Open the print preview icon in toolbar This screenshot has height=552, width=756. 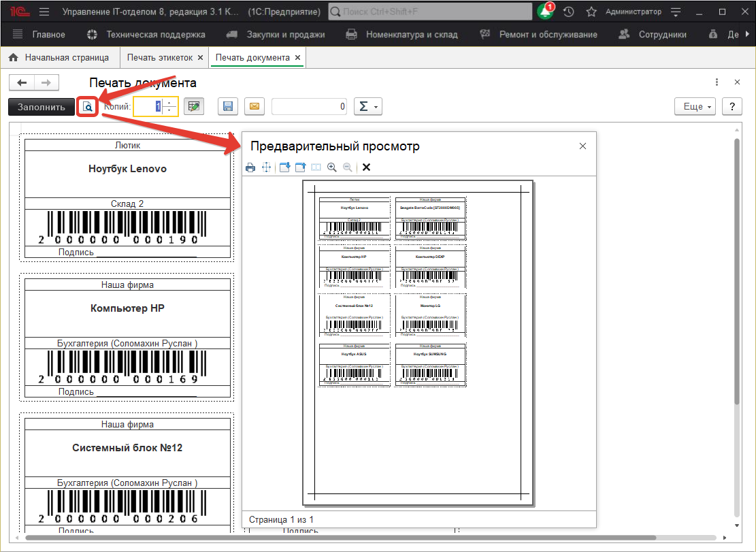87,106
